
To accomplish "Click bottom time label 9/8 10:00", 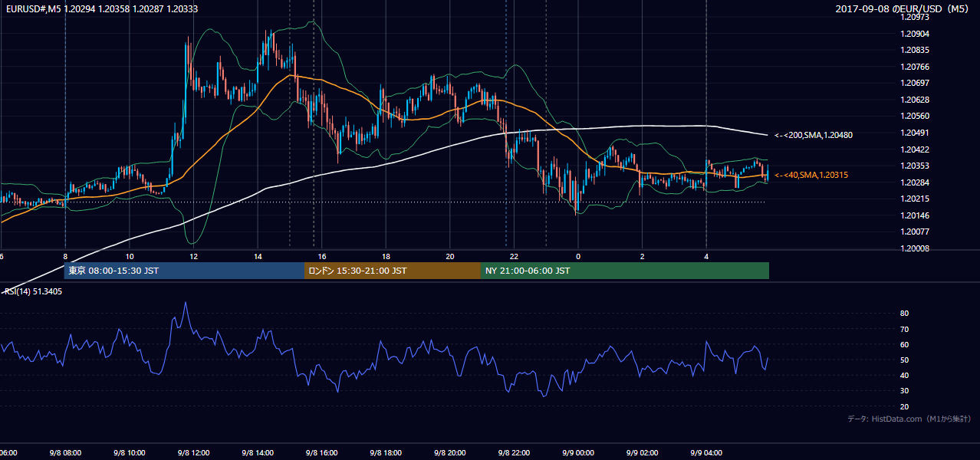I will pos(129,453).
